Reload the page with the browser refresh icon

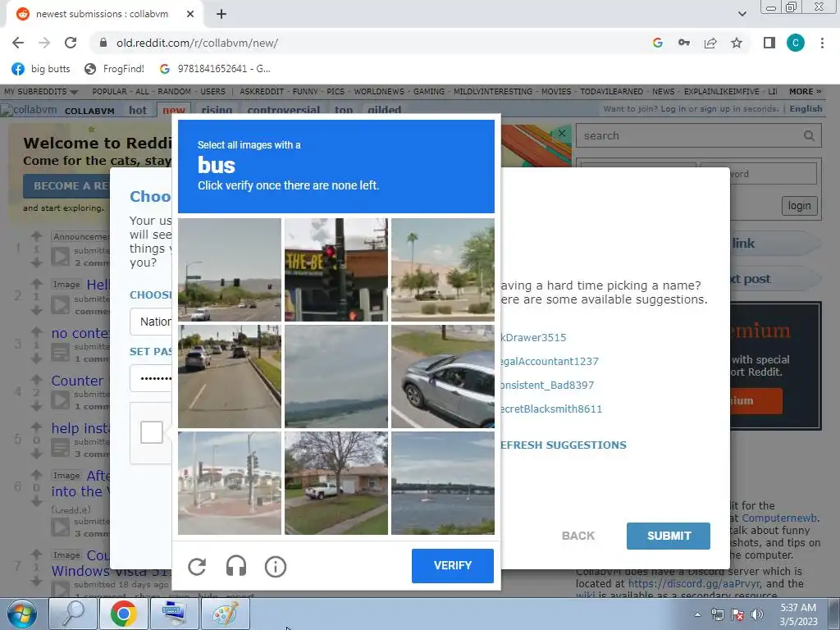(71, 43)
